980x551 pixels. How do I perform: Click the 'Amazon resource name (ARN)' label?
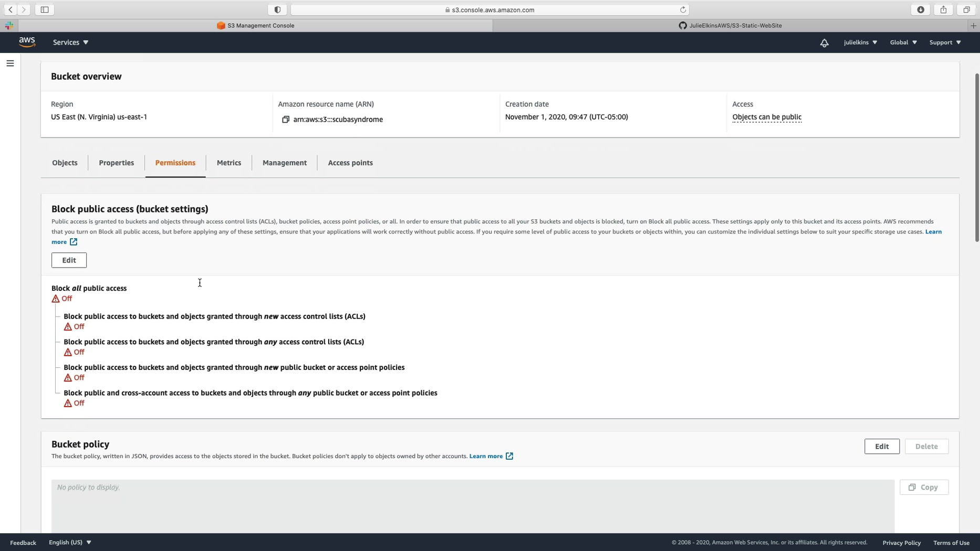pyautogui.click(x=326, y=104)
